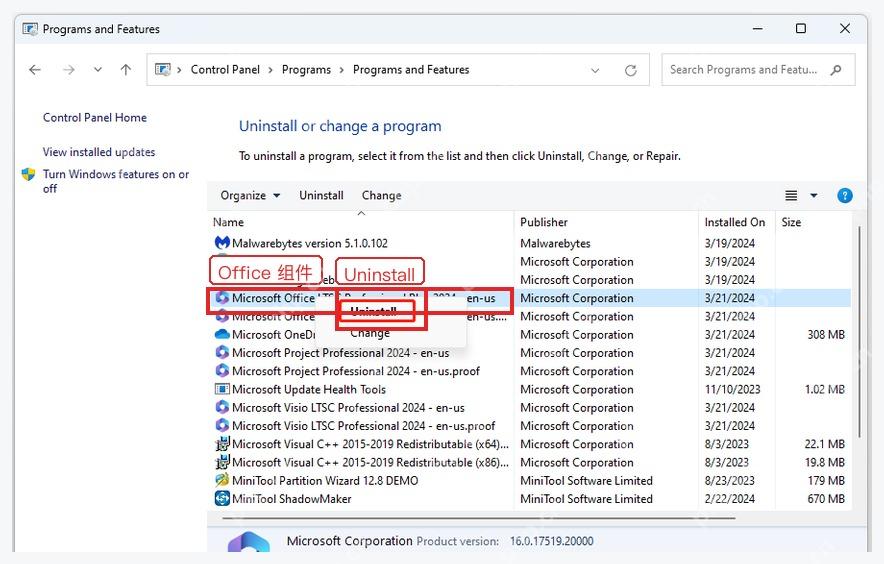
Task: Click Microsoft Project en-us.proof icon
Action: pyautogui.click(x=222, y=371)
